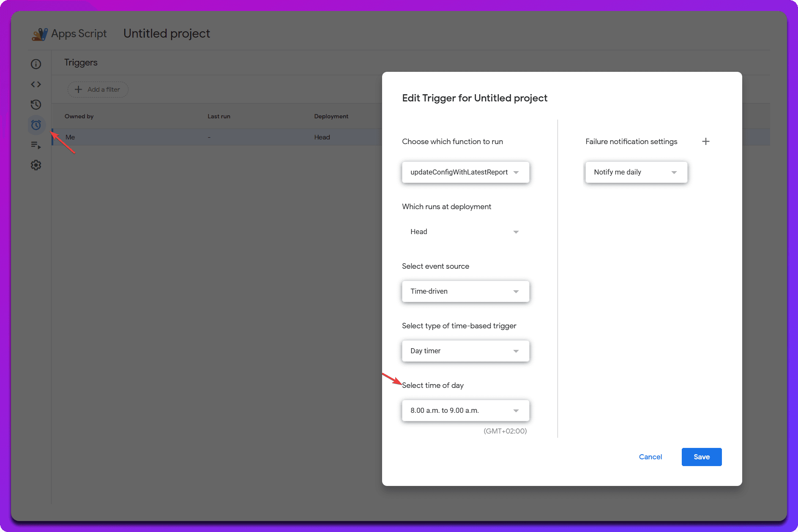Open the Head deployment dropdown
Screen dimensions: 798x532
pyautogui.click(x=465, y=232)
